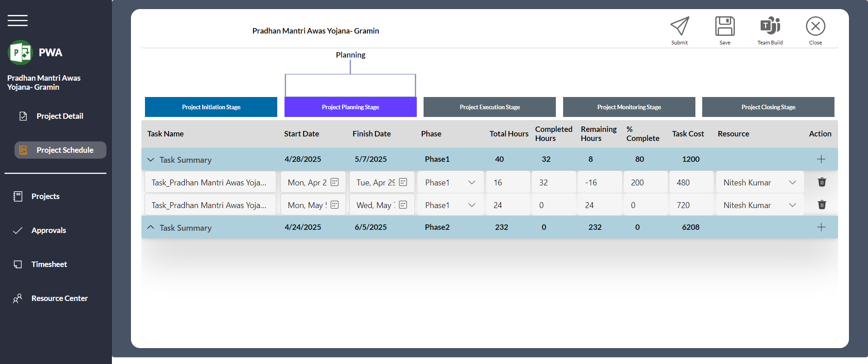Open Start Date calendar for Mon, Apr row
Image resolution: width=868 pixels, height=364 pixels.
(335, 182)
